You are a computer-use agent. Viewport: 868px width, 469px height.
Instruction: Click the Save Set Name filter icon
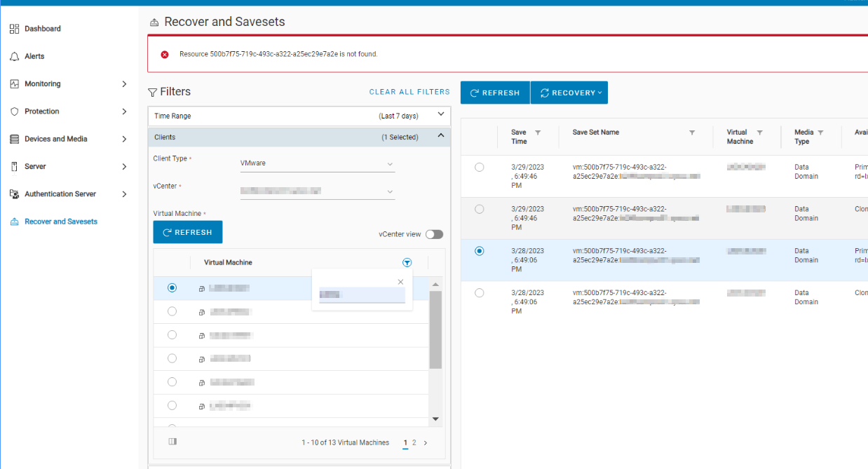pos(692,132)
